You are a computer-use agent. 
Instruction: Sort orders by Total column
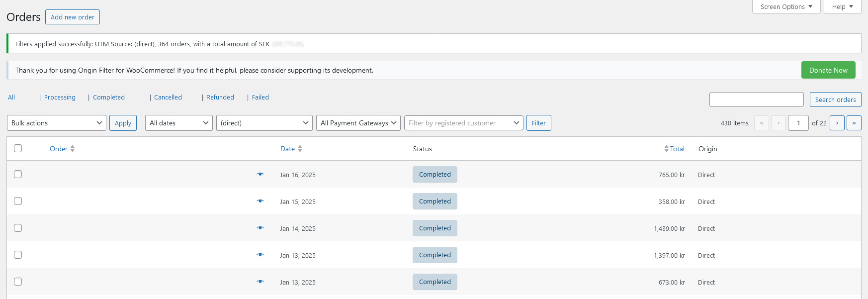click(x=677, y=149)
